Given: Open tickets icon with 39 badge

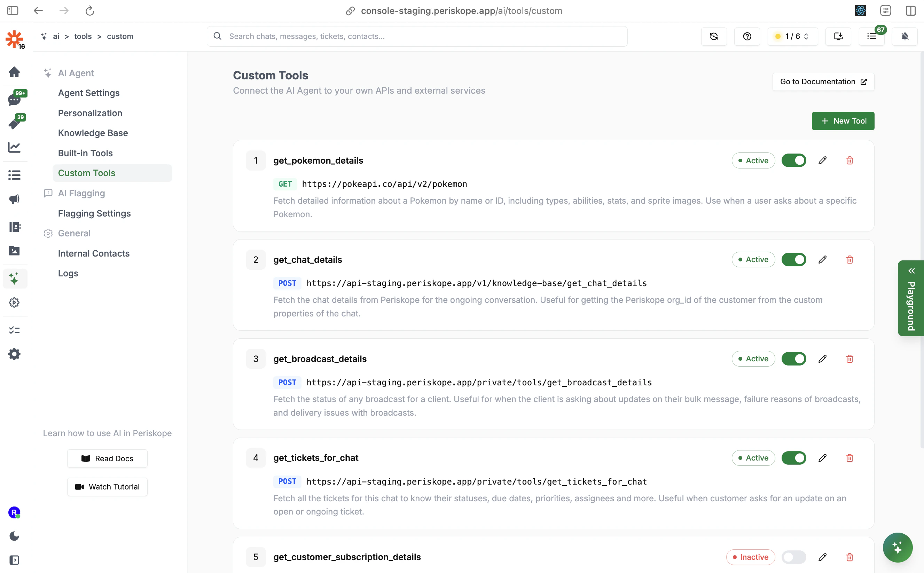Looking at the screenshot, I should (x=14, y=123).
